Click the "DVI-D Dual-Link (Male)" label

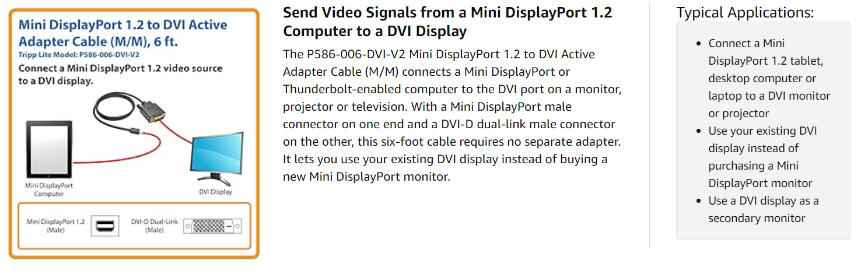(155, 226)
